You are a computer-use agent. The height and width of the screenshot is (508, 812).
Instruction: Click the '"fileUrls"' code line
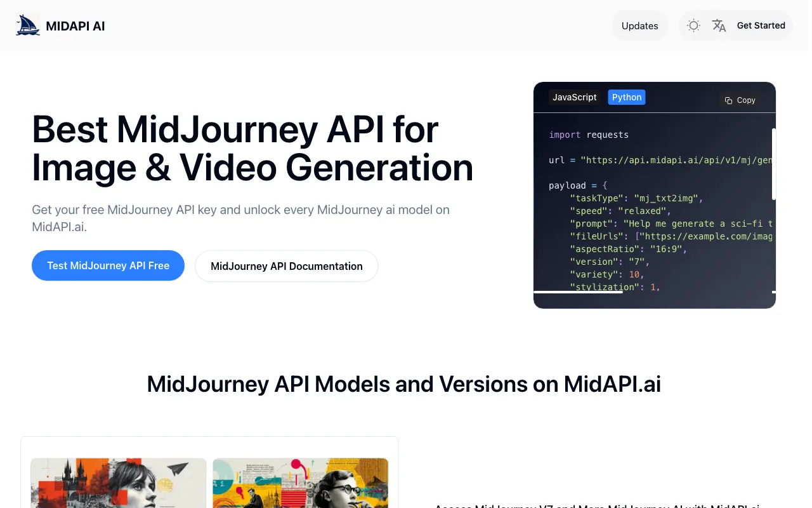coord(671,236)
